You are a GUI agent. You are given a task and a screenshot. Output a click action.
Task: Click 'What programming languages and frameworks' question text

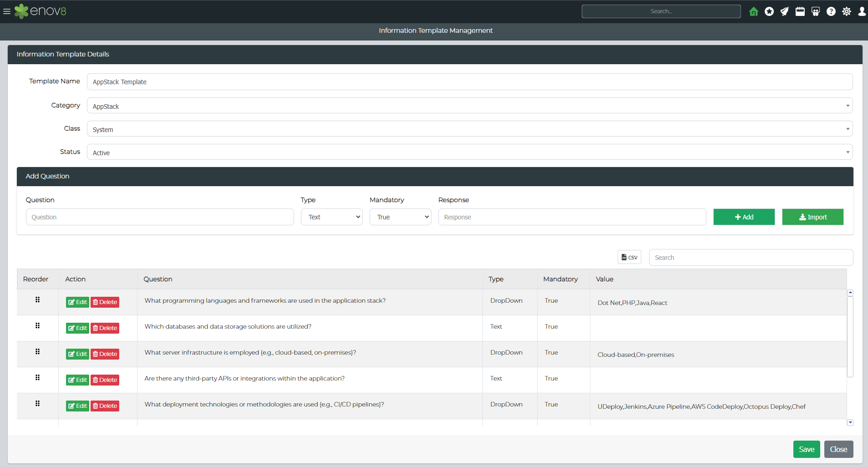(x=265, y=300)
